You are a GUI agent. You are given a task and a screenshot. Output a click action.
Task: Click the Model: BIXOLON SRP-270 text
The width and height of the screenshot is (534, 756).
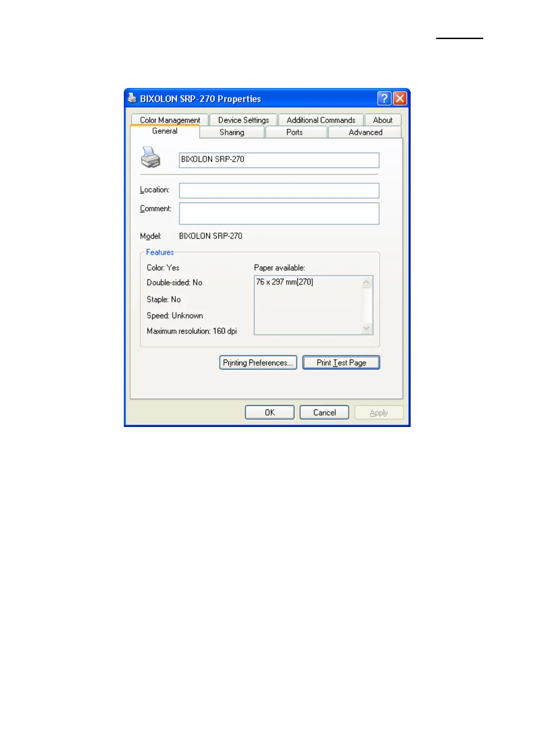[191, 236]
